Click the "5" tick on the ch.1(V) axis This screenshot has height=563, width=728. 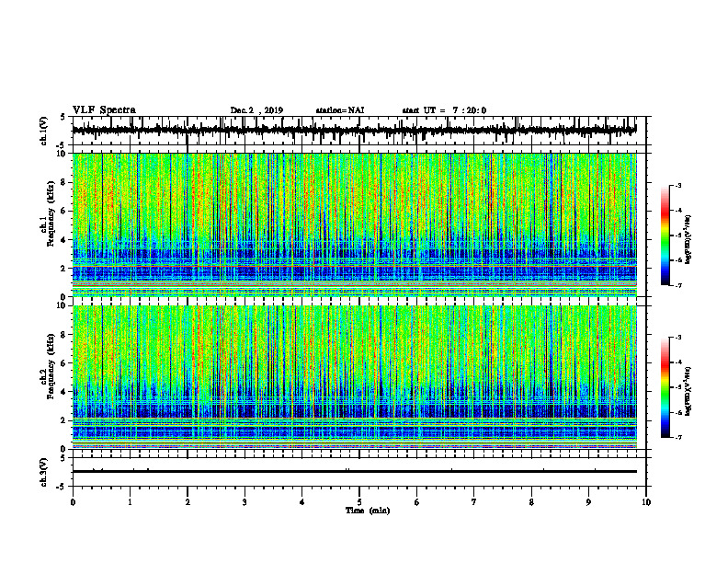tap(63, 117)
